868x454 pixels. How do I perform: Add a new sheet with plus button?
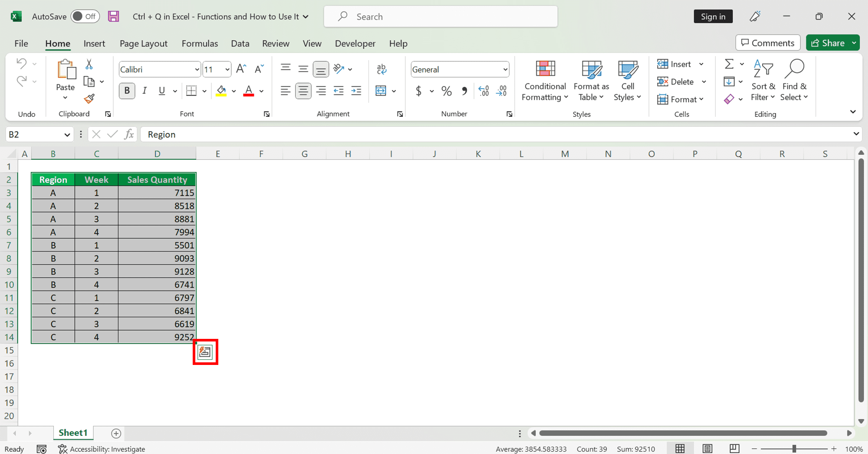pyautogui.click(x=116, y=433)
